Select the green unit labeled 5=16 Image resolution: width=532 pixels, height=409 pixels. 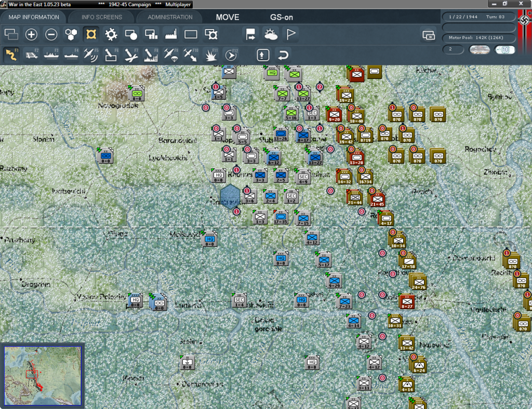click(x=291, y=113)
